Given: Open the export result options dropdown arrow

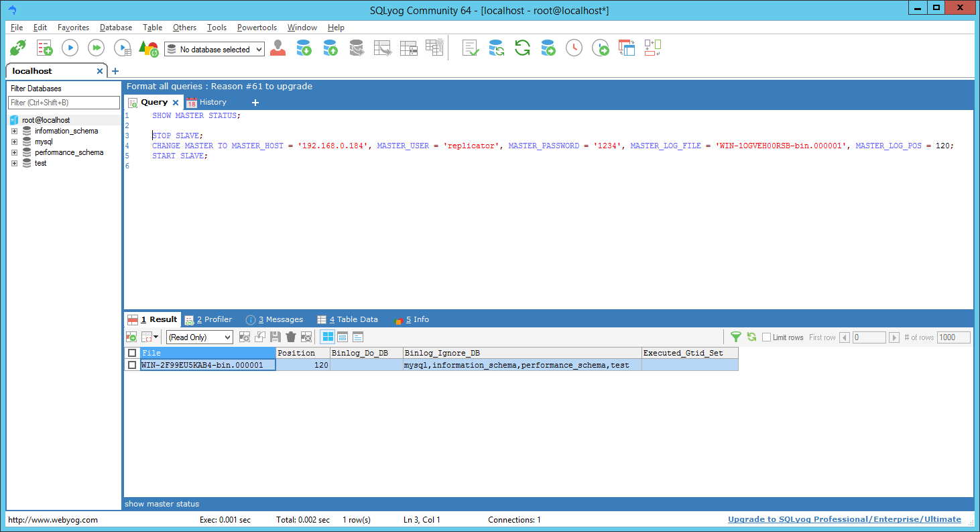Looking at the screenshot, I should pyautogui.click(x=156, y=337).
